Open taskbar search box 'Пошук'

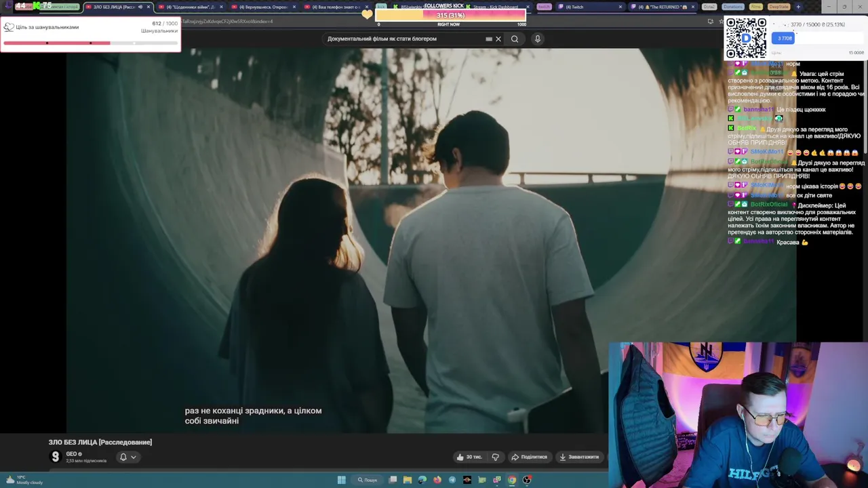click(368, 480)
